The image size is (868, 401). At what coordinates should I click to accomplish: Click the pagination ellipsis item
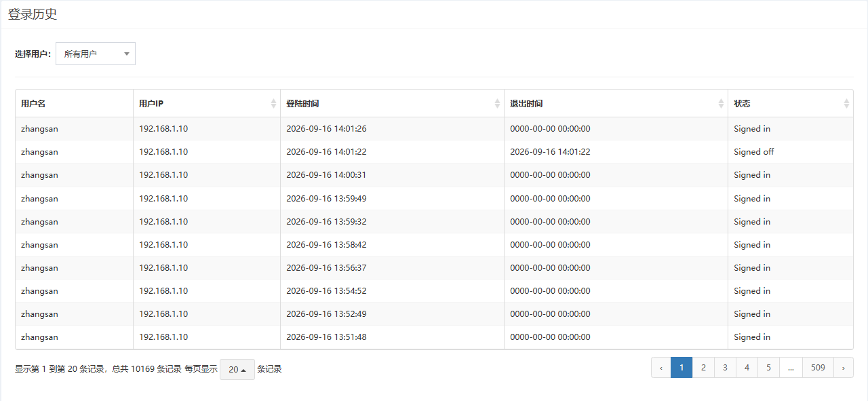pyautogui.click(x=791, y=368)
